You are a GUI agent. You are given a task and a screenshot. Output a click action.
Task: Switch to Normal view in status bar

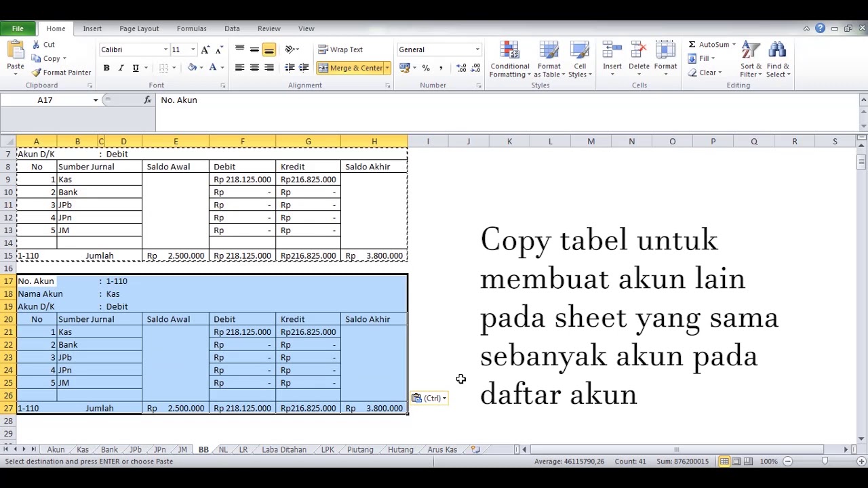(724, 462)
